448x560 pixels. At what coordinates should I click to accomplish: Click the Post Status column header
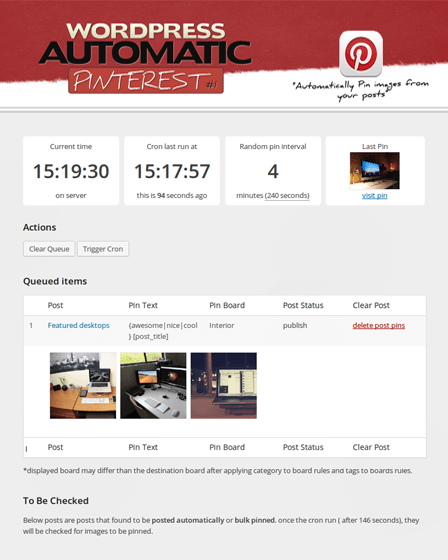303,305
